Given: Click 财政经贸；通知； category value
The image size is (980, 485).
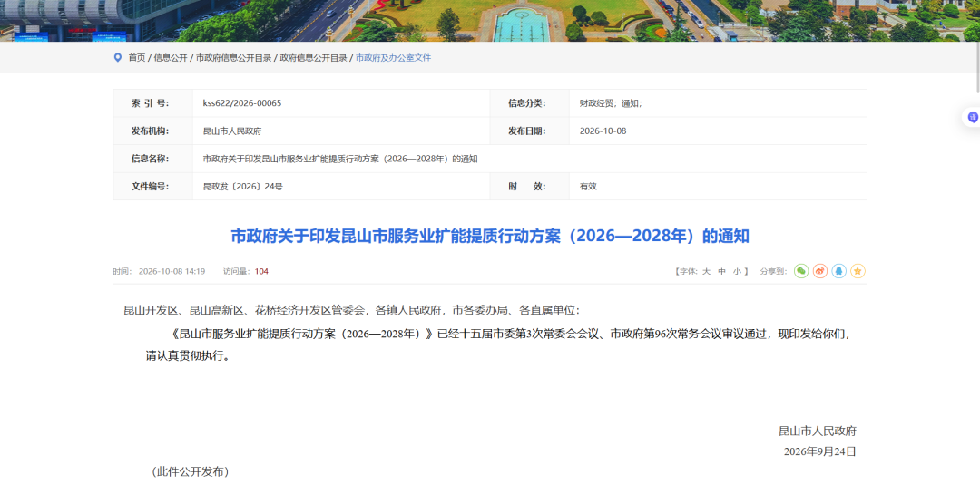Looking at the screenshot, I should coord(610,103).
